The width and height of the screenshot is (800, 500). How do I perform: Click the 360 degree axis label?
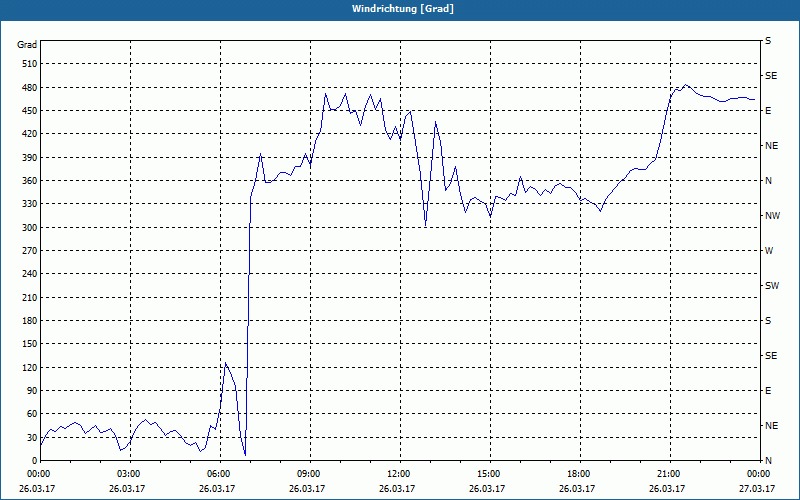tap(30, 181)
